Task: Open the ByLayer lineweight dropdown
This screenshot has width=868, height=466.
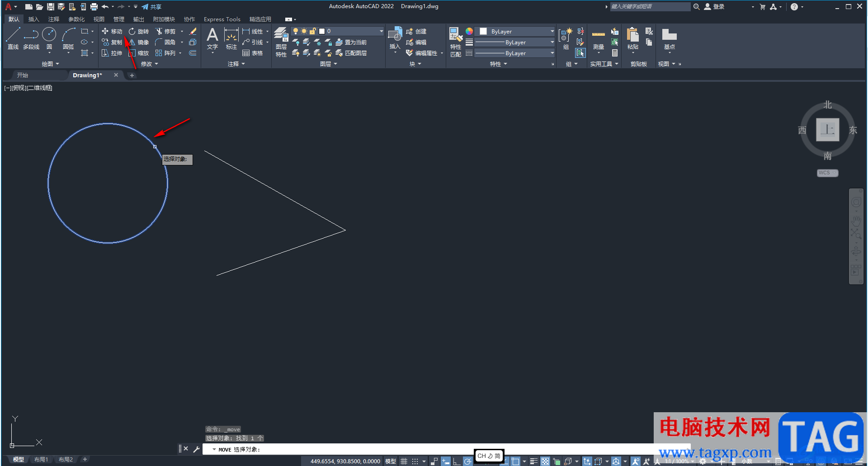Action: pyautogui.click(x=515, y=42)
